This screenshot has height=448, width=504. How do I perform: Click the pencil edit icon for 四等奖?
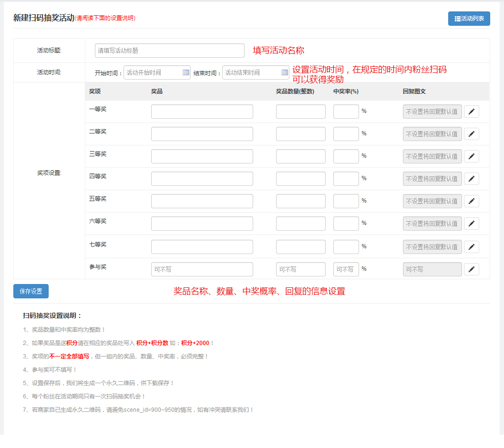coord(471,179)
